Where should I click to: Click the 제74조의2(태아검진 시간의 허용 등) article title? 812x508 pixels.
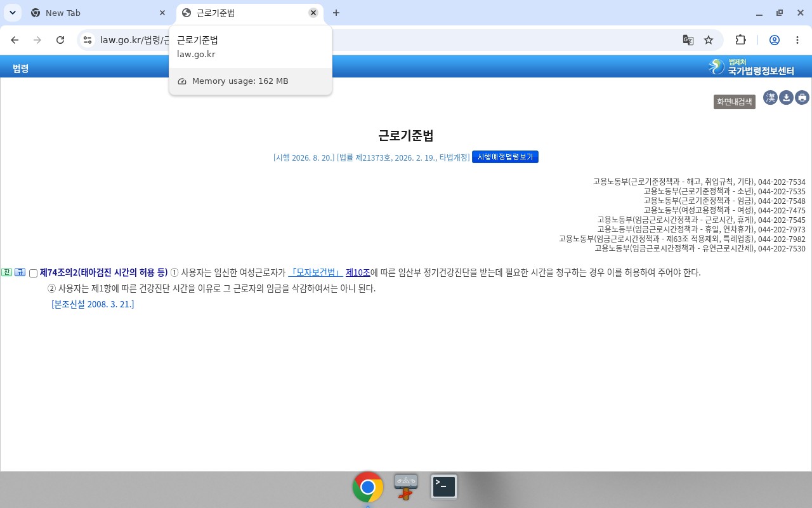103,272
